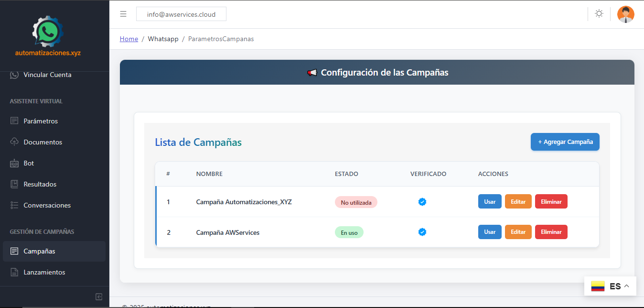Click the + Agregar Campaña button

coord(565,142)
